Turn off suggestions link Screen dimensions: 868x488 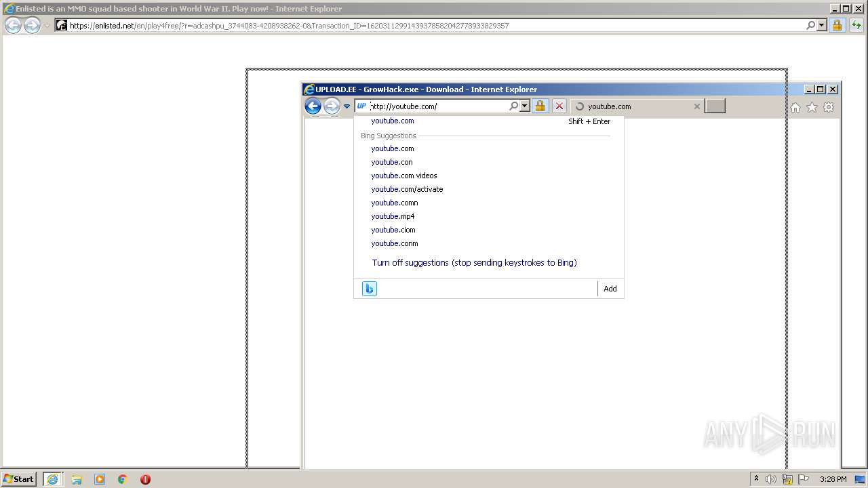point(474,262)
